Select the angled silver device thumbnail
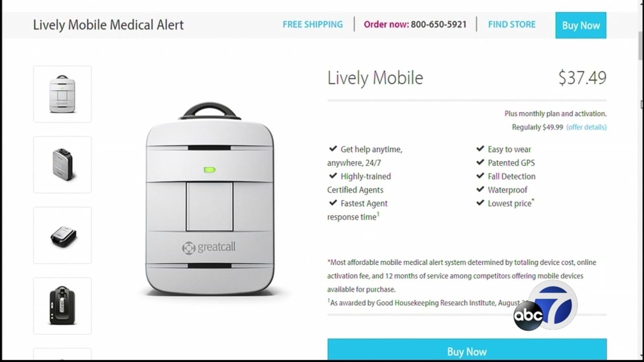The height and width of the screenshot is (362, 644). click(x=62, y=165)
